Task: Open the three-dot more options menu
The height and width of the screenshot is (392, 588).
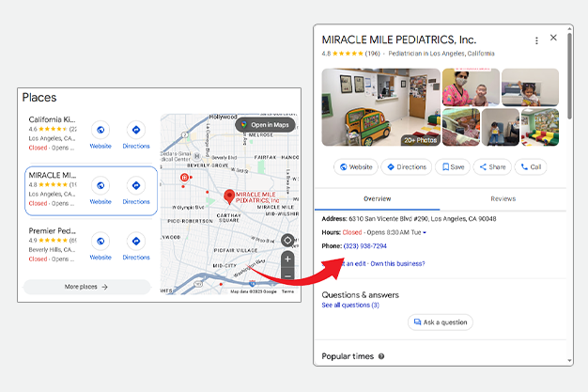Action: pyautogui.click(x=536, y=40)
